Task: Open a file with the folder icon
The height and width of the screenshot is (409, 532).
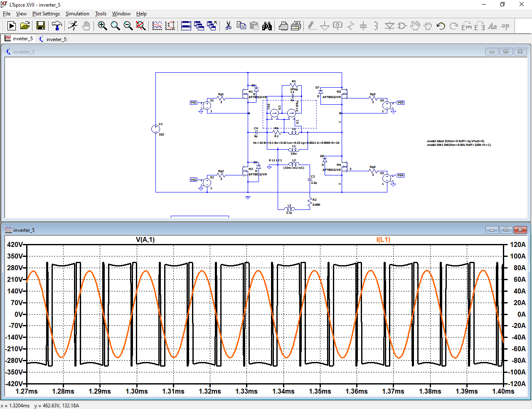Action: 25,26
